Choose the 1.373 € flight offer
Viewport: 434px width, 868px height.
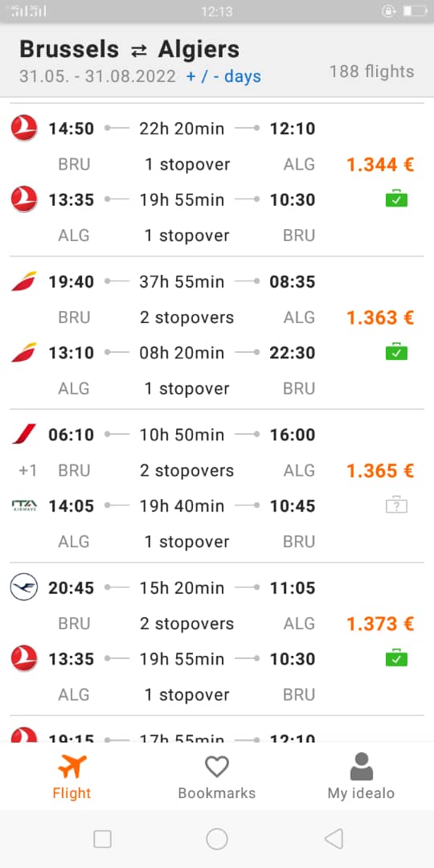[217, 639]
